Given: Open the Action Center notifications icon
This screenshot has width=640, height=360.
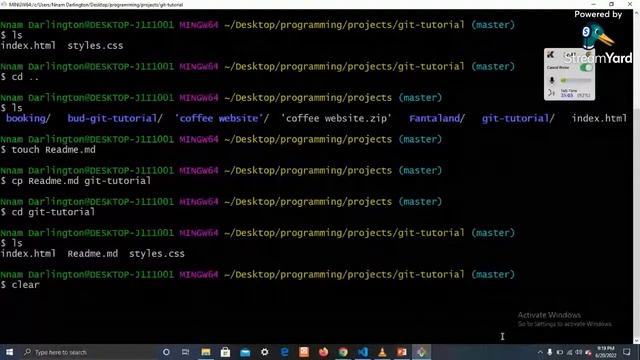Looking at the screenshot, I should click(627, 352).
